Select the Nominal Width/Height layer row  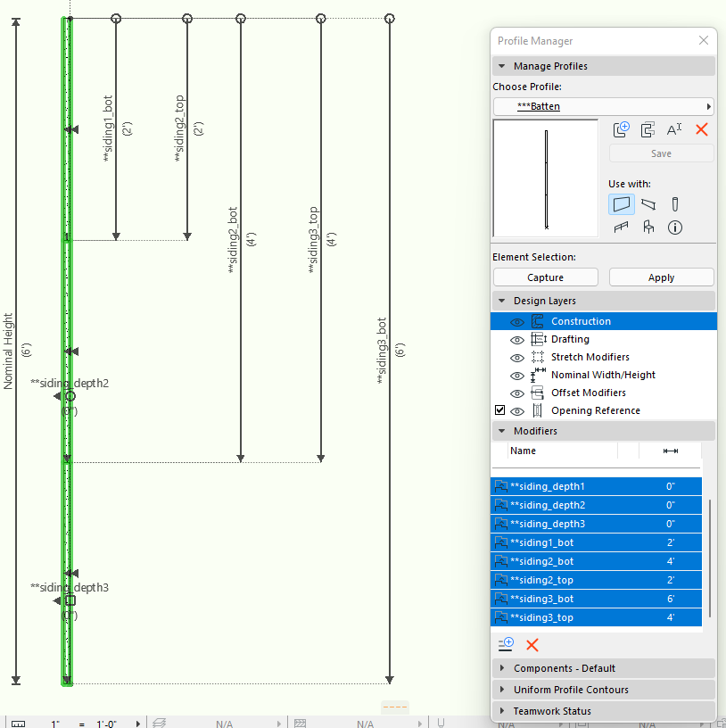click(x=604, y=375)
